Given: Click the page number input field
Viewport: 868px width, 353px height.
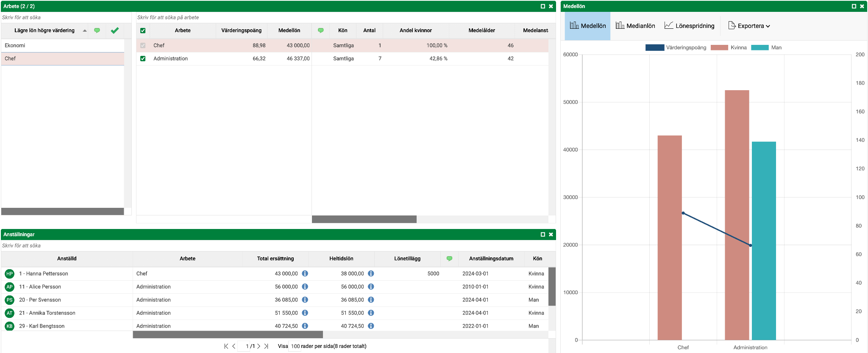Looking at the screenshot, I should pyautogui.click(x=244, y=346).
